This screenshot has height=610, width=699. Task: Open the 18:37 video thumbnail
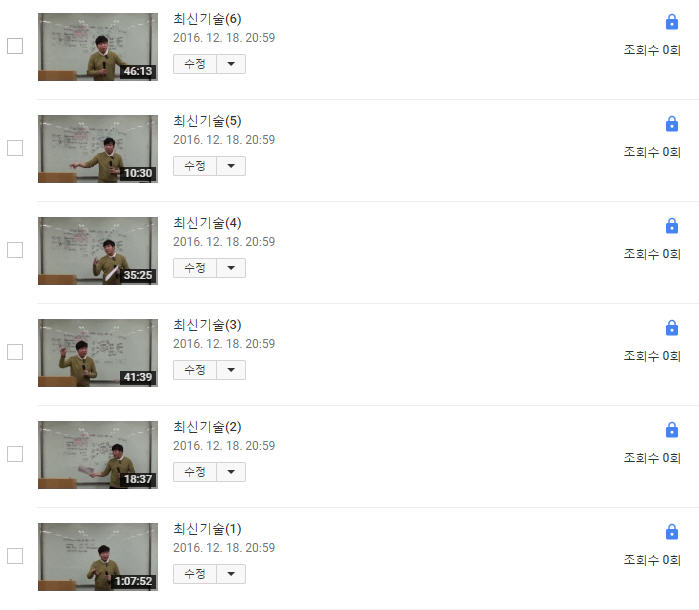pos(98,455)
